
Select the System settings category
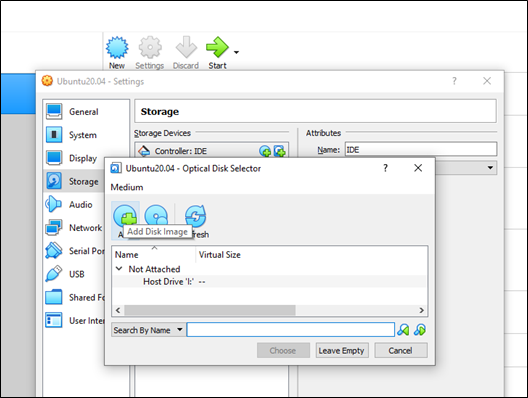point(83,135)
